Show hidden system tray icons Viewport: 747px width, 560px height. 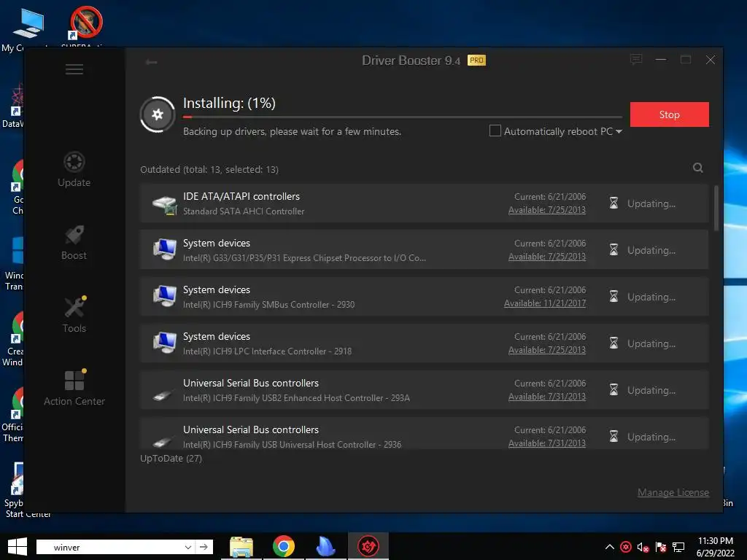(609, 547)
